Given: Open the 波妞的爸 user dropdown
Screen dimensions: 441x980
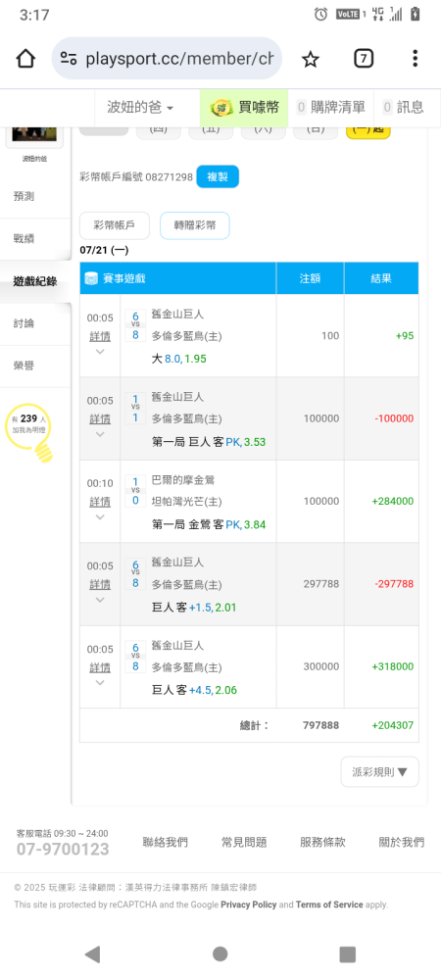Looking at the screenshot, I should [x=140, y=108].
